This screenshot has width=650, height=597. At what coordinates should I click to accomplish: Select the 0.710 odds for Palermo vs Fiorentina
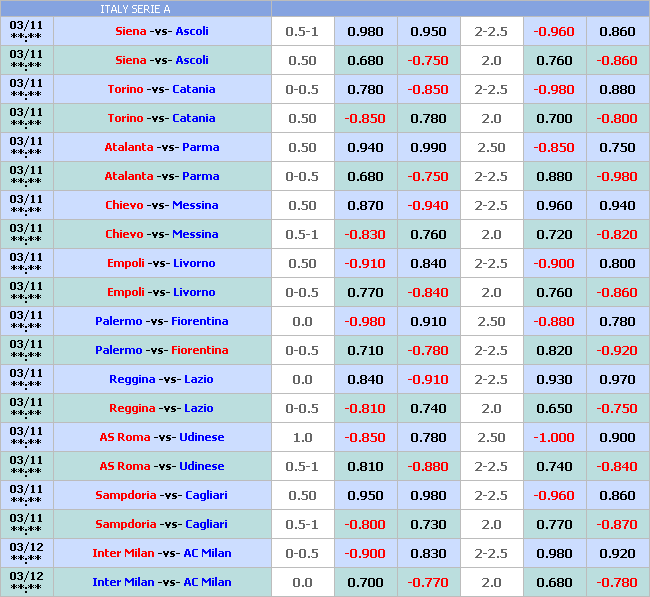click(x=365, y=350)
